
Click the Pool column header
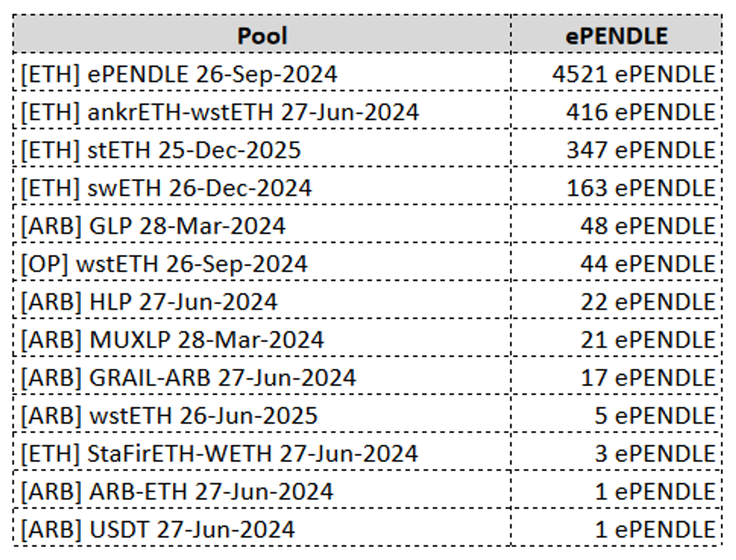point(262,35)
